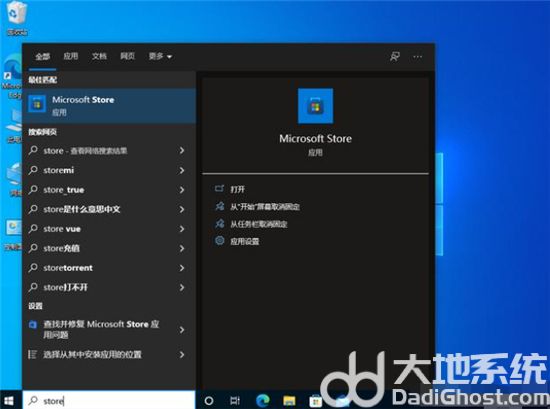Viewport: 550px width, 409px height.
Task: Open Task View on the taskbar
Action: pyautogui.click(x=235, y=400)
